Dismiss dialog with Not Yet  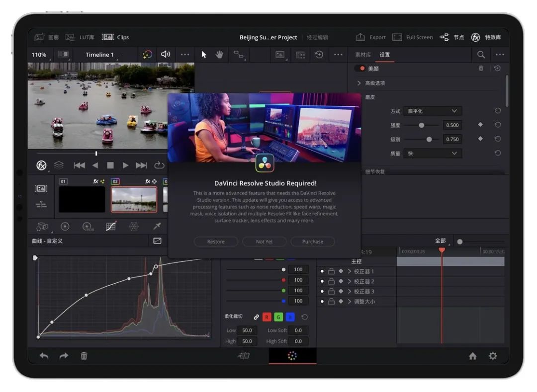(264, 241)
